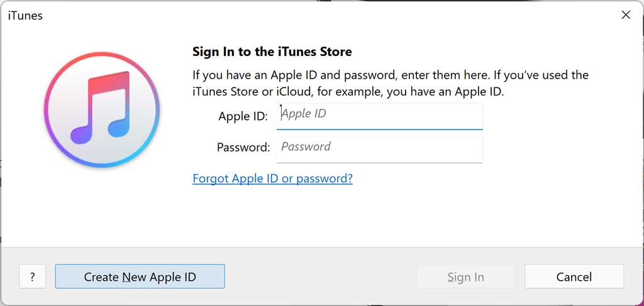Focus the Password text field
The image size is (644, 306).
point(379,150)
